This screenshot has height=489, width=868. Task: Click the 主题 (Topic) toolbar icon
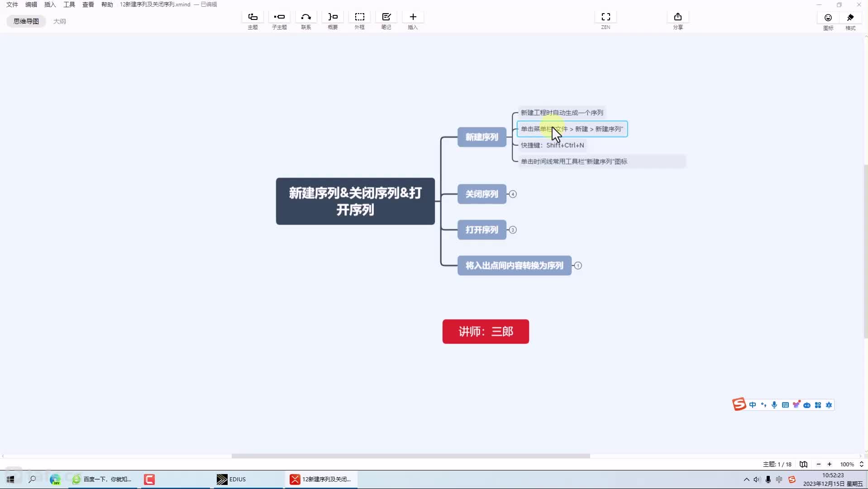coord(253,17)
